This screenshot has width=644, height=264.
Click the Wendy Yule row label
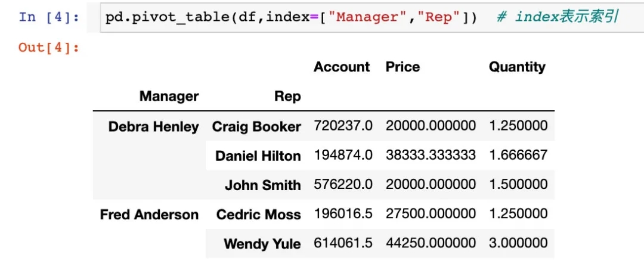262,243
